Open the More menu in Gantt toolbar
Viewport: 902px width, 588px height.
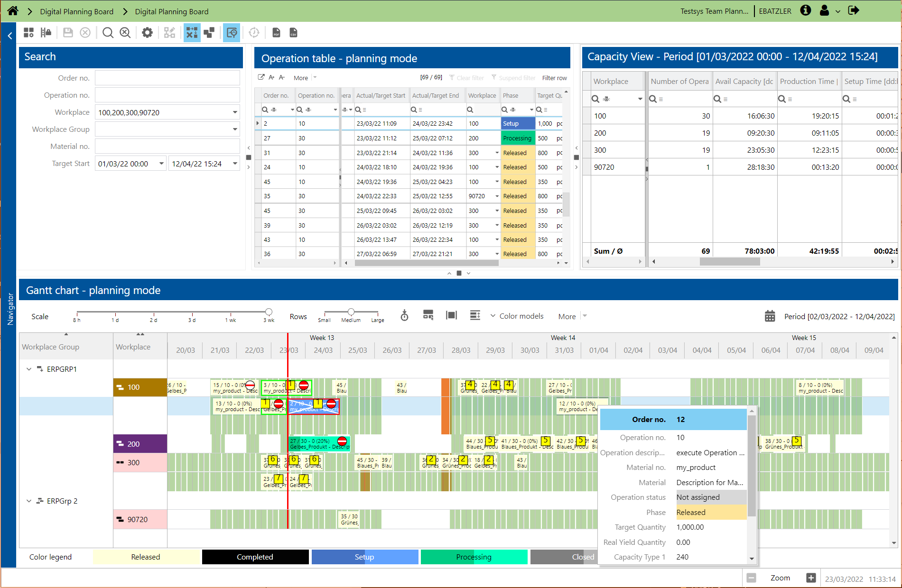[572, 316]
